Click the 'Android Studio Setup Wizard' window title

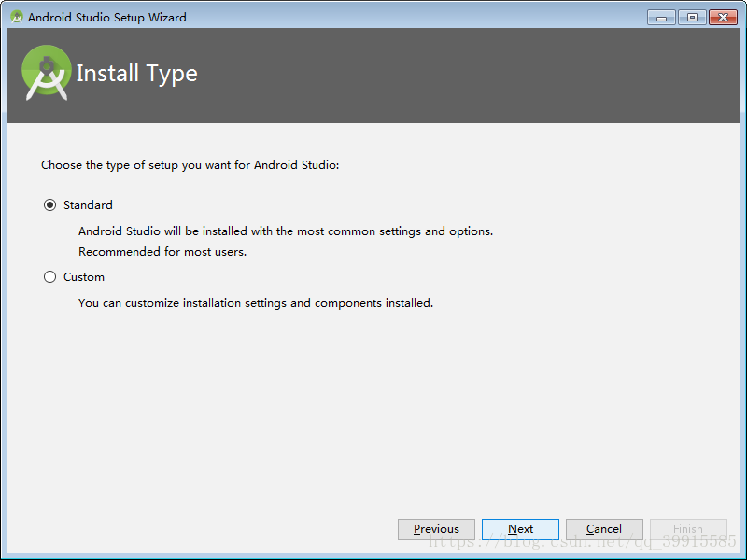[107, 18]
